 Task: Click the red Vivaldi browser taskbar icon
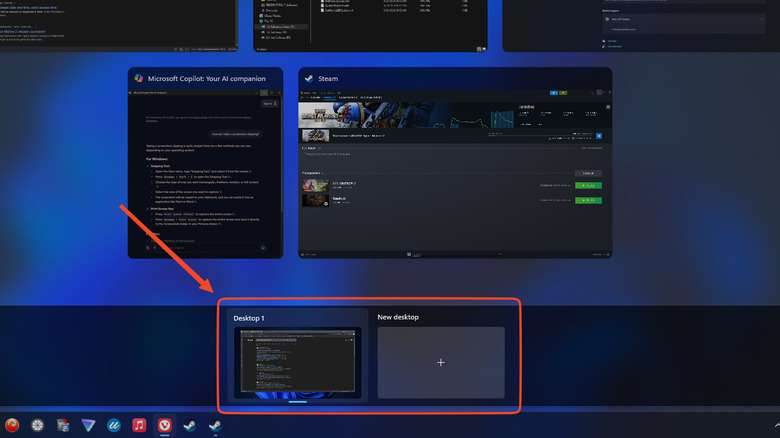click(164, 426)
